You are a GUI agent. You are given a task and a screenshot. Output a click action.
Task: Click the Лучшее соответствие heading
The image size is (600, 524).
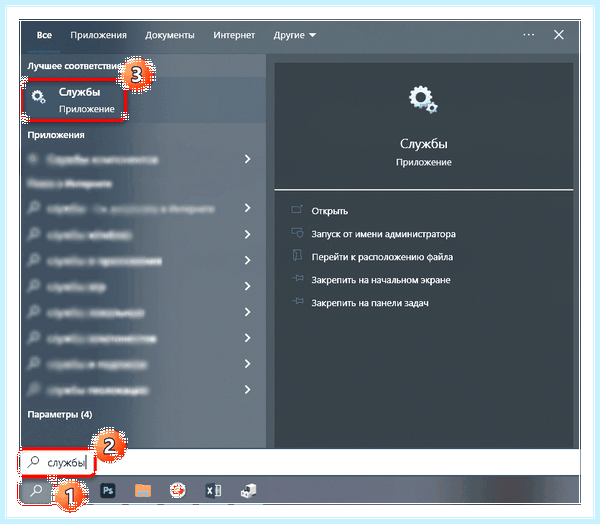[x=74, y=66]
